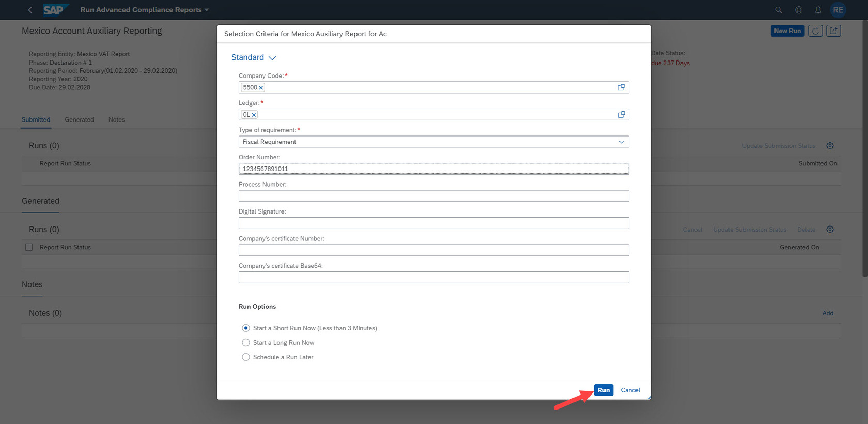Image resolution: width=868 pixels, height=424 pixels.
Task: Open value help for Ledger field
Action: (621, 115)
